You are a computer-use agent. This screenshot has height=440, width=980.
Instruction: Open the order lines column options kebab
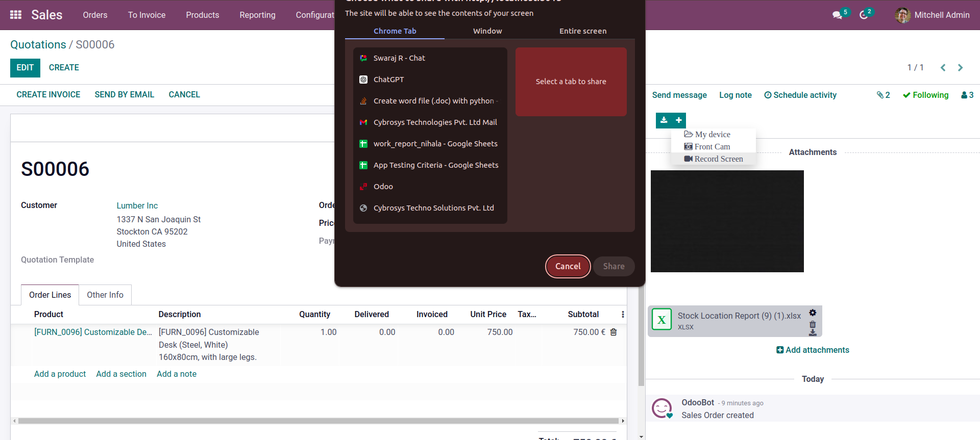coord(623,315)
